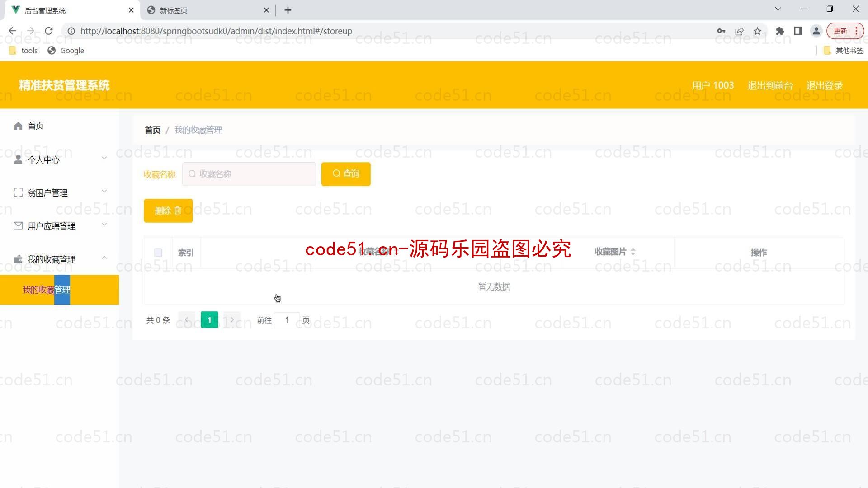Open the tools bookmark folder

(x=23, y=51)
